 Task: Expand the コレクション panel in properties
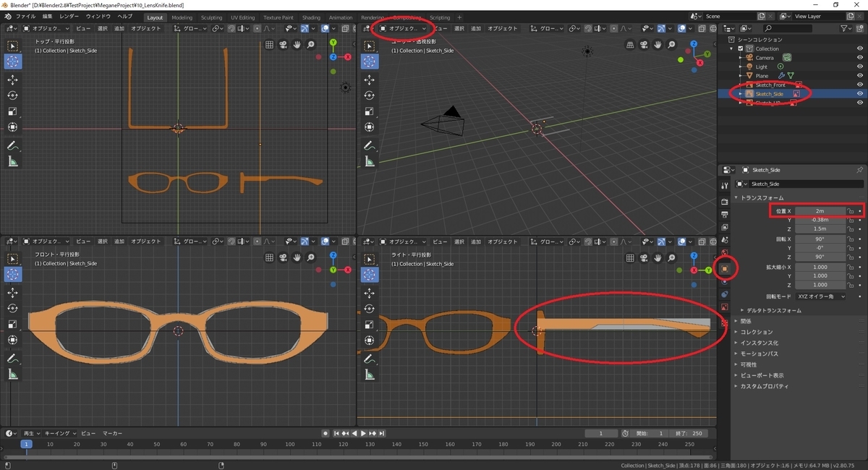(x=756, y=332)
